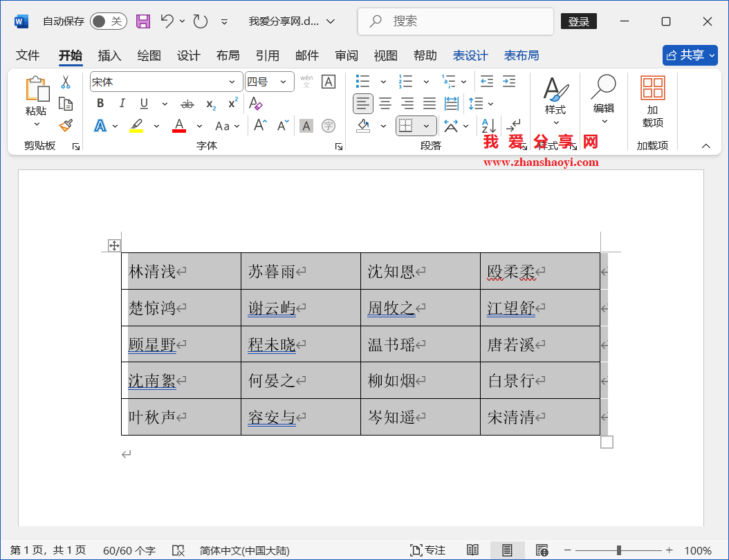Expand the Underline style dropdown arrow
729x560 pixels.
pyautogui.click(x=165, y=104)
